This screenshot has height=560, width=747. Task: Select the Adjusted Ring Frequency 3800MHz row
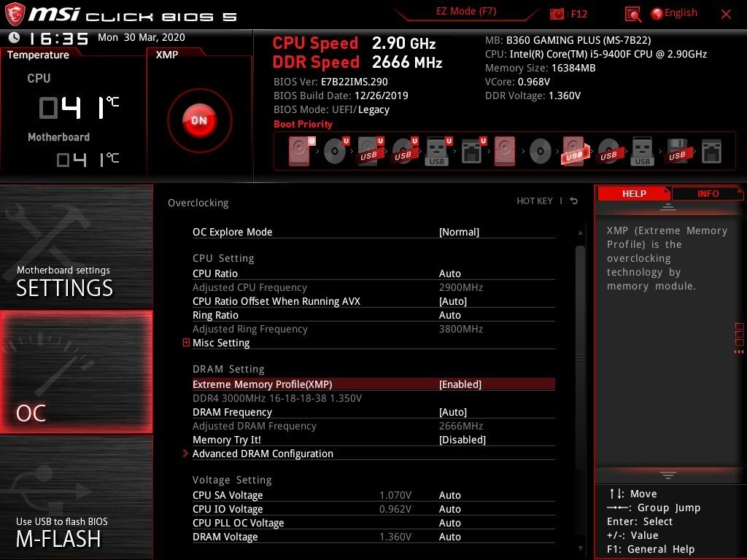pyautogui.click(x=373, y=329)
